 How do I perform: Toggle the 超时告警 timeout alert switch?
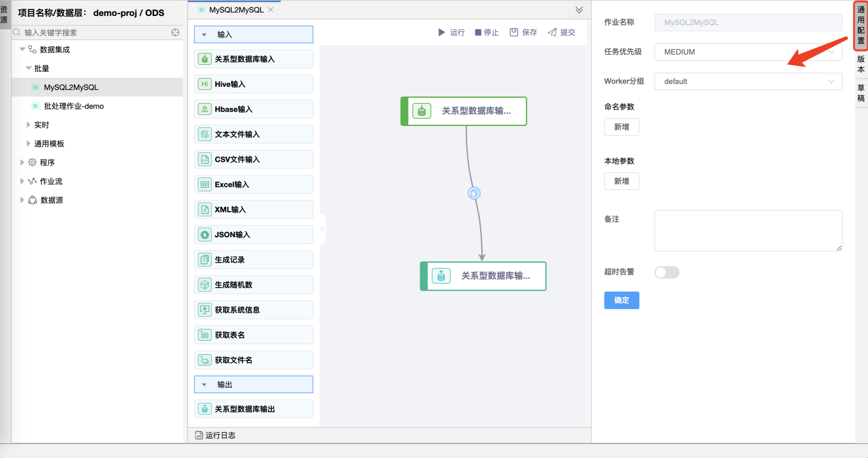click(x=666, y=272)
